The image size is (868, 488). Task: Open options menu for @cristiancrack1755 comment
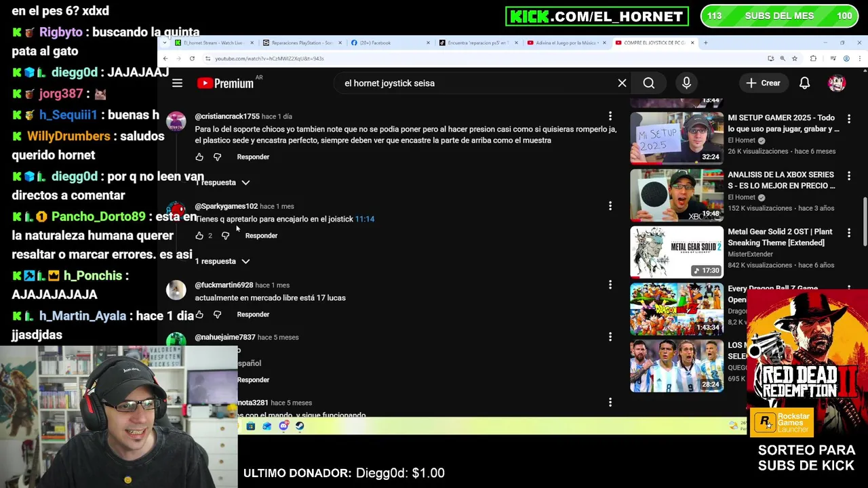610,116
